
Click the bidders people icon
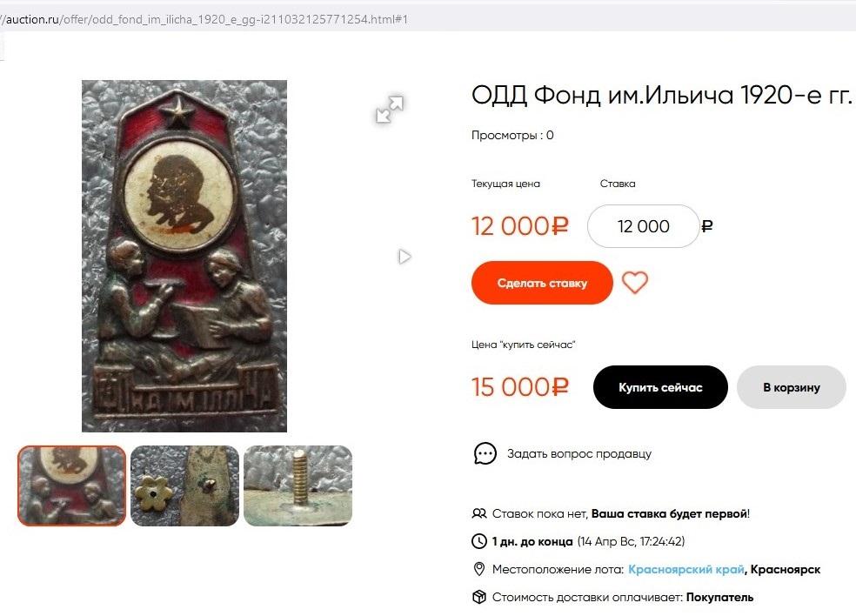[478, 513]
